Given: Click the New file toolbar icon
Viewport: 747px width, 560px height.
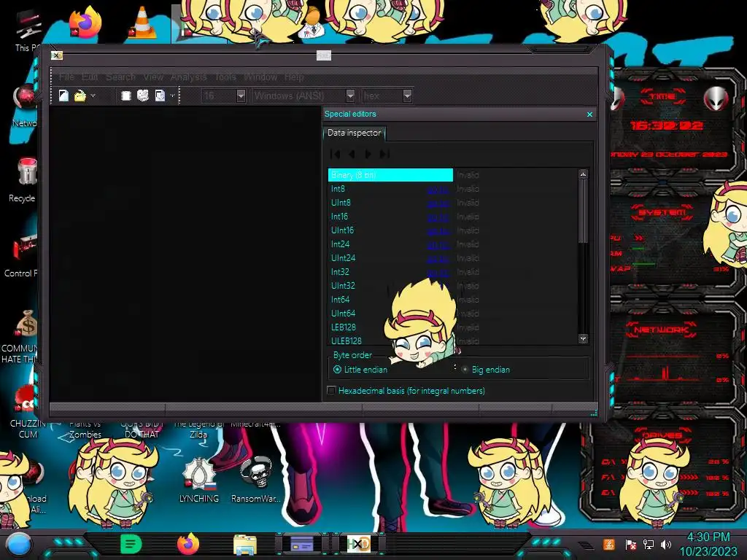Looking at the screenshot, I should pyautogui.click(x=63, y=96).
